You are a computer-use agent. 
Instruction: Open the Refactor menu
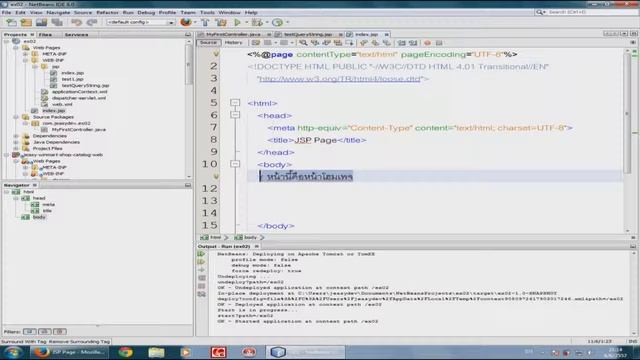(107, 13)
